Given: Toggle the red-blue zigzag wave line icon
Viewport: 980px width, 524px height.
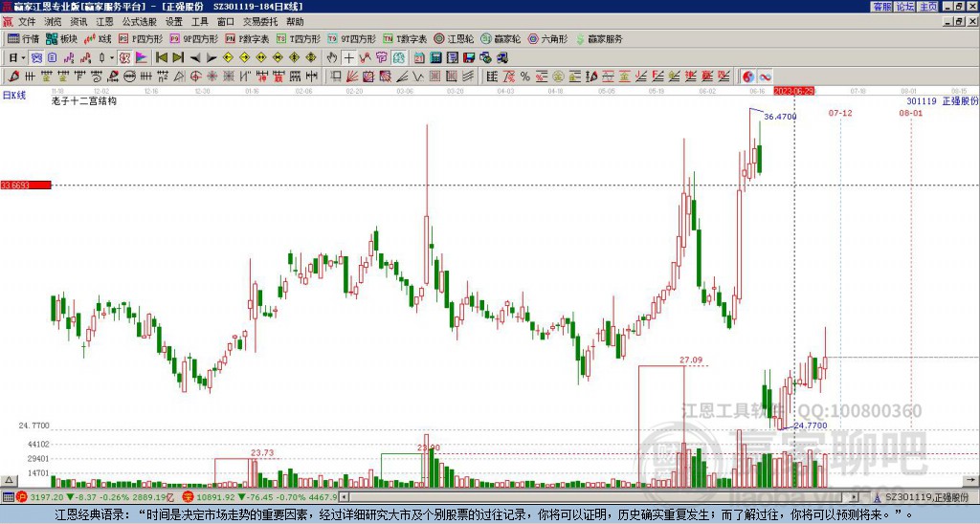Looking at the screenshot, I should 365,58.
